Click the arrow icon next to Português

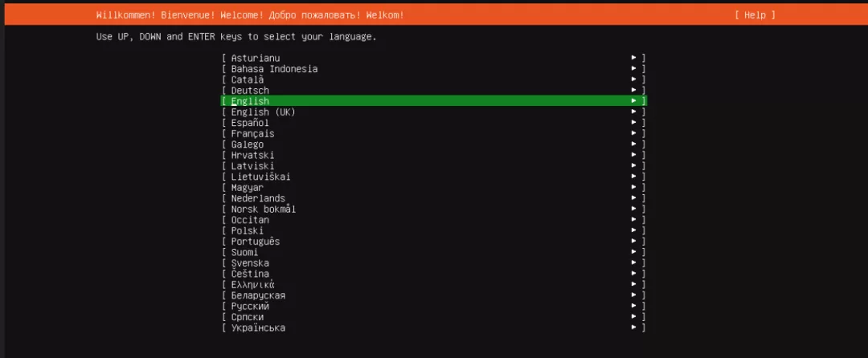pos(634,242)
